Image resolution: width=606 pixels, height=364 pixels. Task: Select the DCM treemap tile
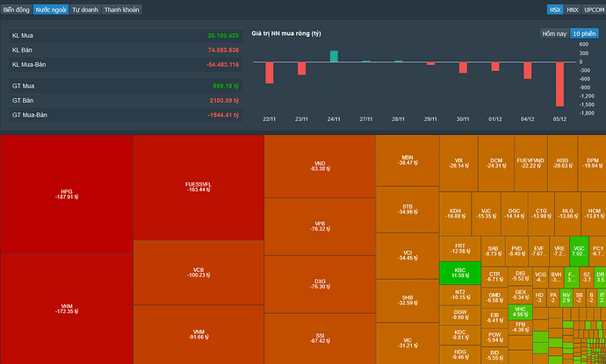[496, 163]
